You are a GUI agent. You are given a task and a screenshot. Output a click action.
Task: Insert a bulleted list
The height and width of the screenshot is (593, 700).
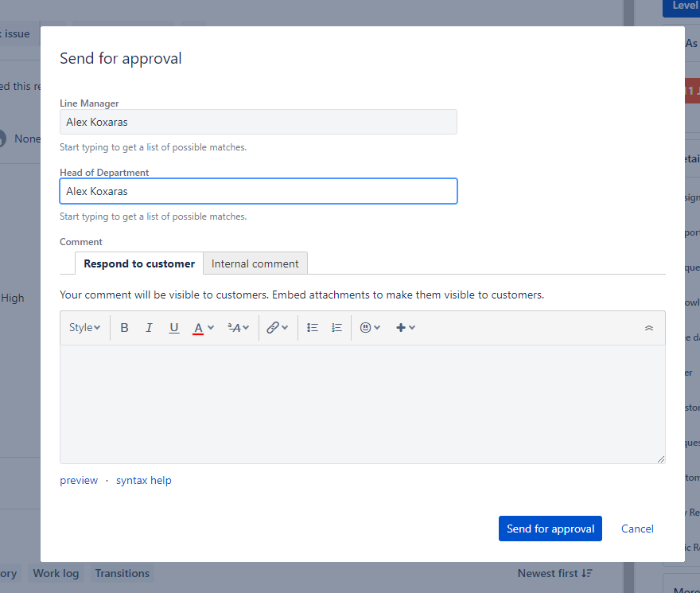(x=313, y=328)
